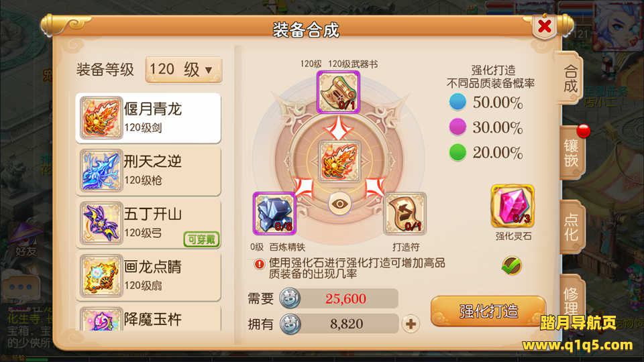
Task: Open the 修理 tab
Action: pyautogui.click(x=572, y=300)
